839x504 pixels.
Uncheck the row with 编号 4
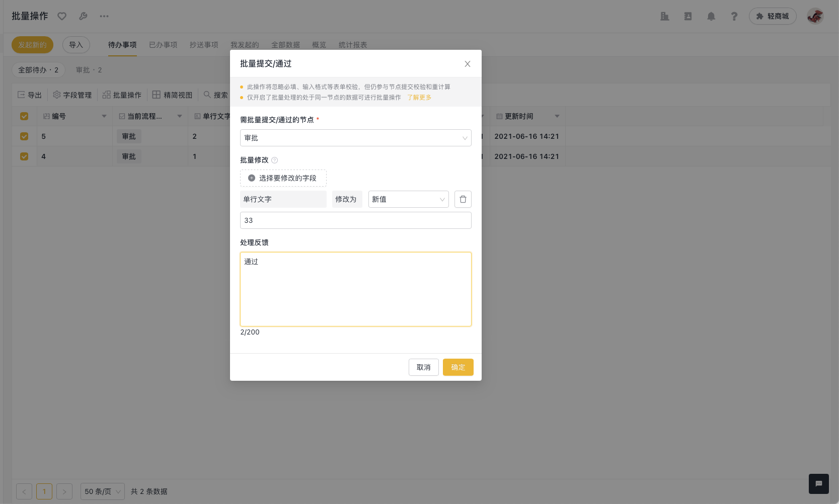pyautogui.click(x=24, y=156)
